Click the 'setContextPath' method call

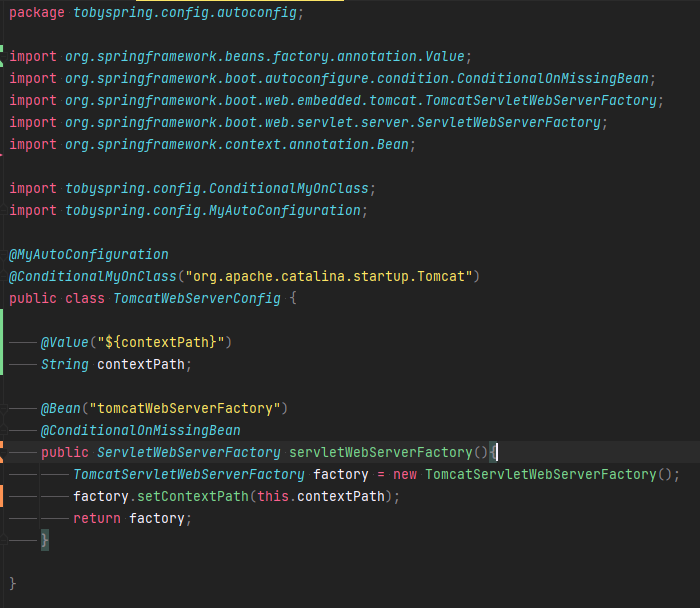(193, 496)
